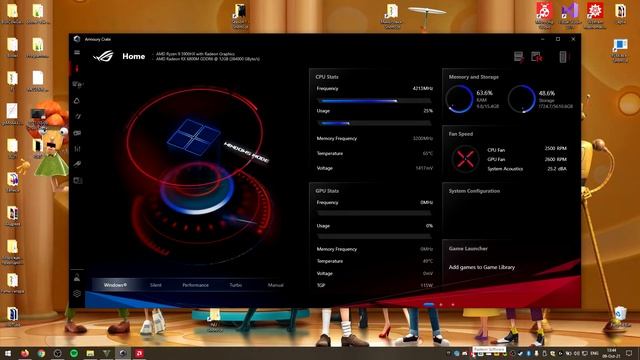Screen dimensions: 640x360
Task: Open the Featured tag sidebar icon
Action: [x=77, y=164]
